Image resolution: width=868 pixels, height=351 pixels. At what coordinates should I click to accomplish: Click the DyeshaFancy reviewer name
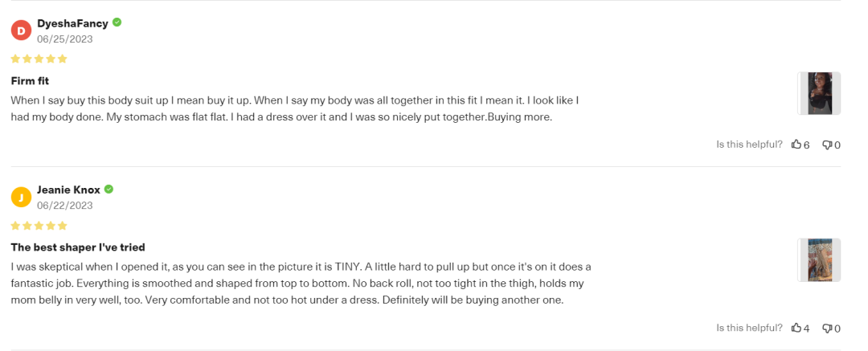click(x=73, y=23)
